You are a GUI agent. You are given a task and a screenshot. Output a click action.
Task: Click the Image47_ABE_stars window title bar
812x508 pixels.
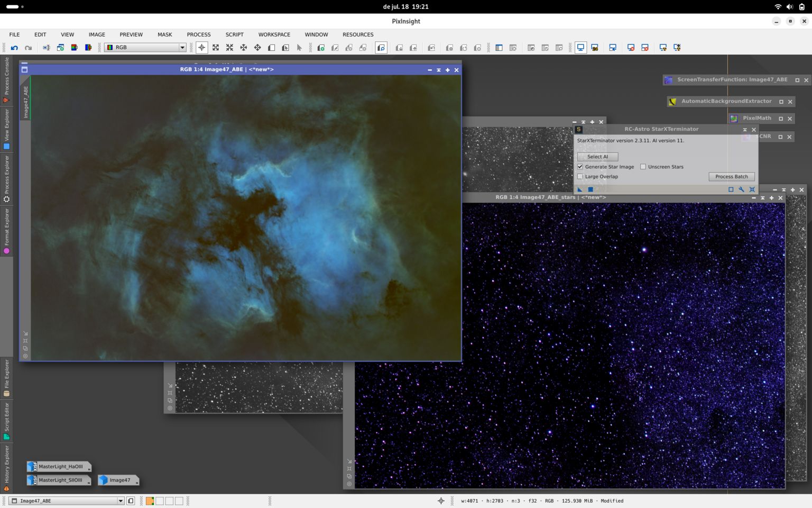tap(551, 197)
